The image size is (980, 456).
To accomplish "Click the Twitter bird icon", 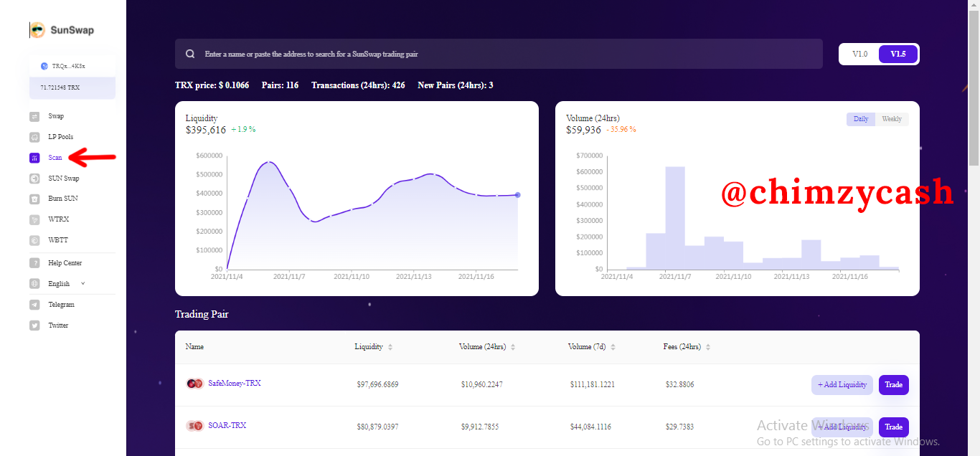I will click(x=34, y=326).
